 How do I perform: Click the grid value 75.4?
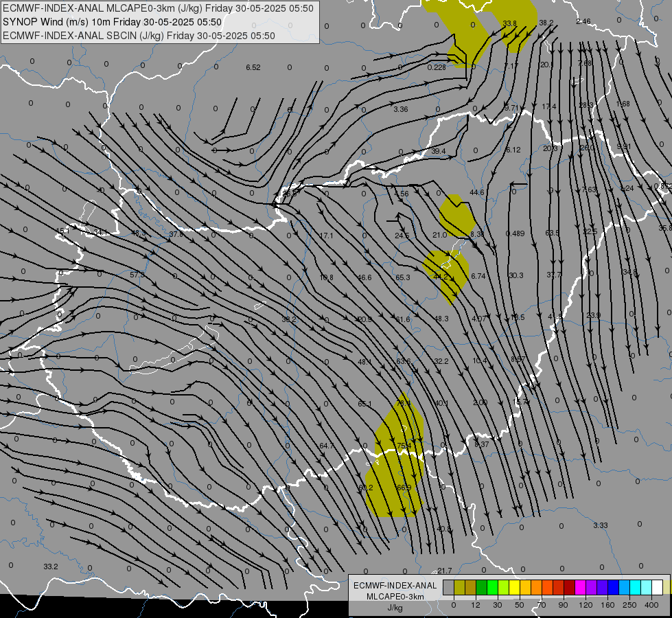[404, 446]
